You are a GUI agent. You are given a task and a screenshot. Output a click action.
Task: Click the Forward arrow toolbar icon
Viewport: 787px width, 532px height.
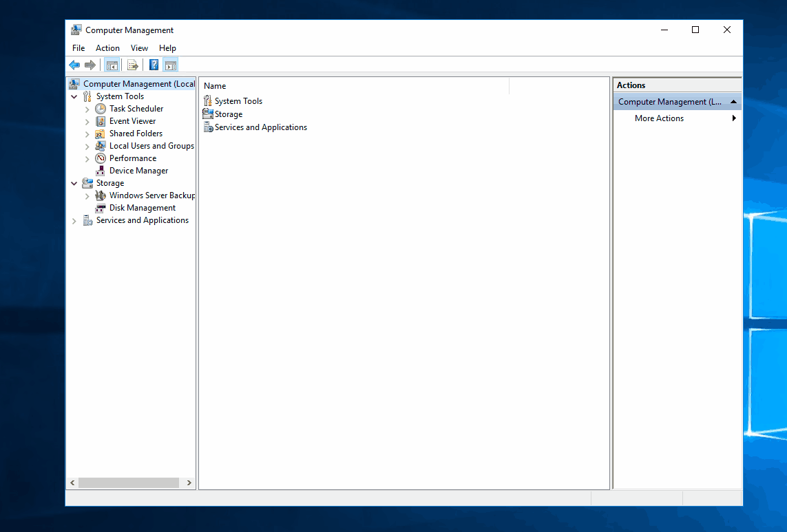tap(90, 65)
